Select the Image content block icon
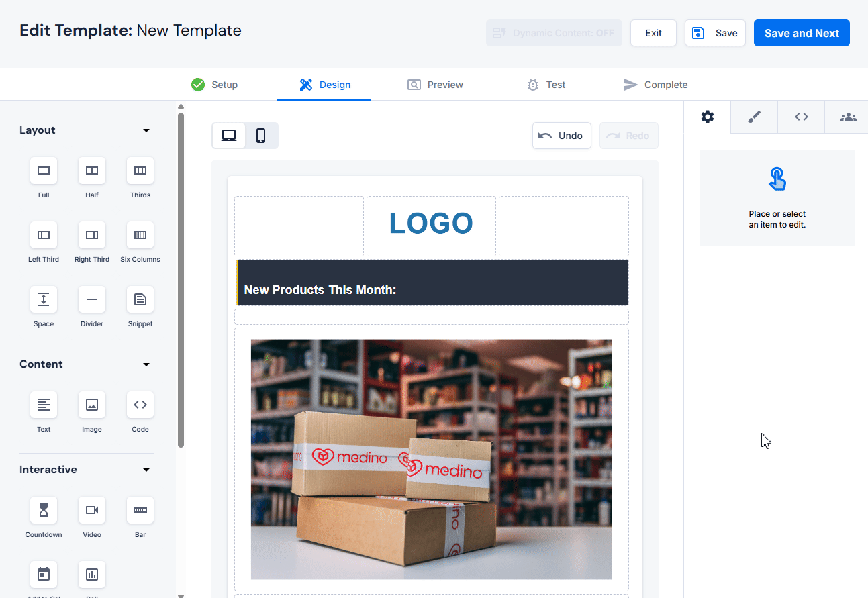 92,405
